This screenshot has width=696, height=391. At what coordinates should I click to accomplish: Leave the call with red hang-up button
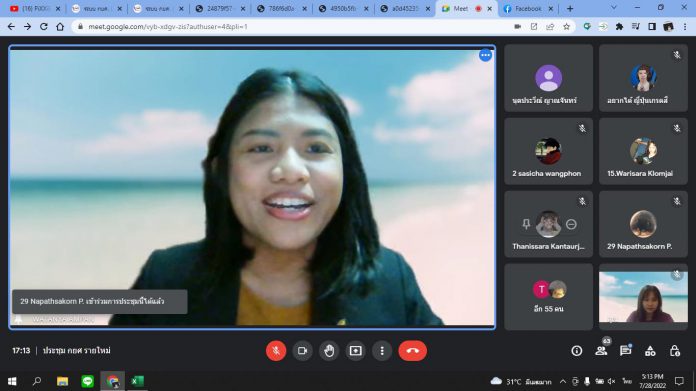pyautogui.click(x=412, y=351)
